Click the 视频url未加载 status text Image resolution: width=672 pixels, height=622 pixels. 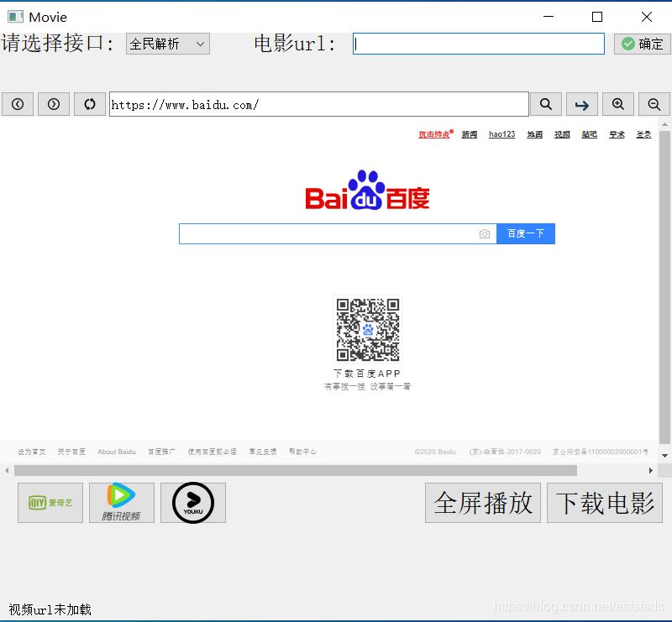[x=50, y=609]
